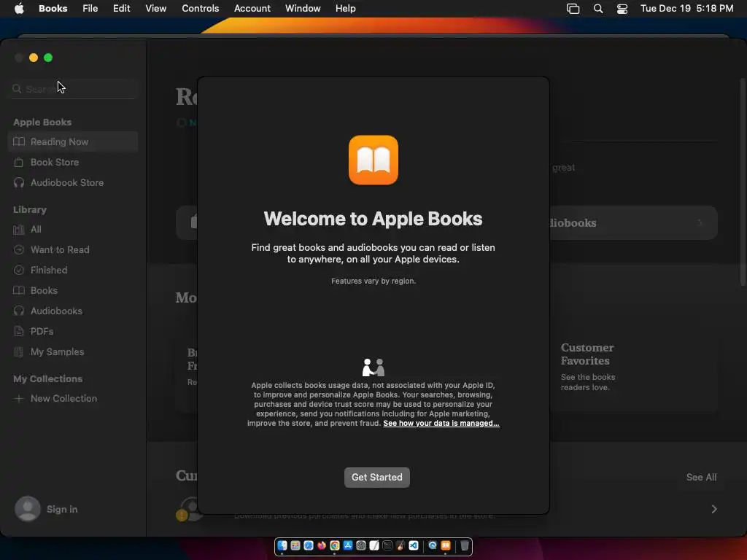Open the Apple menu
Viewport: 747px width, 560px height.
click(x=19, y=8)
